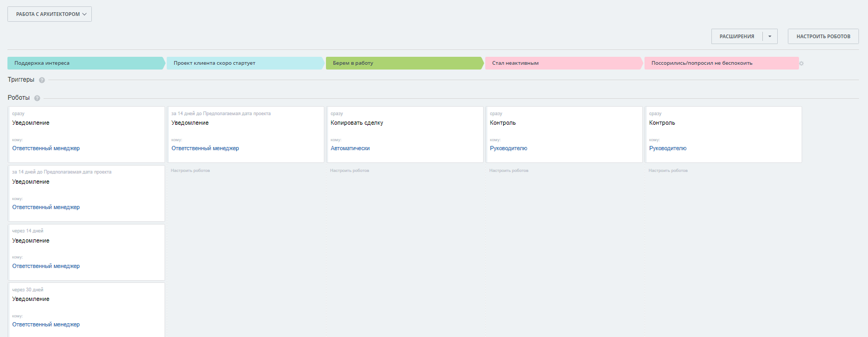Screen dimensions: 868x337
Task: Select the green Берем в работу stage
Action: coord(403,63)
